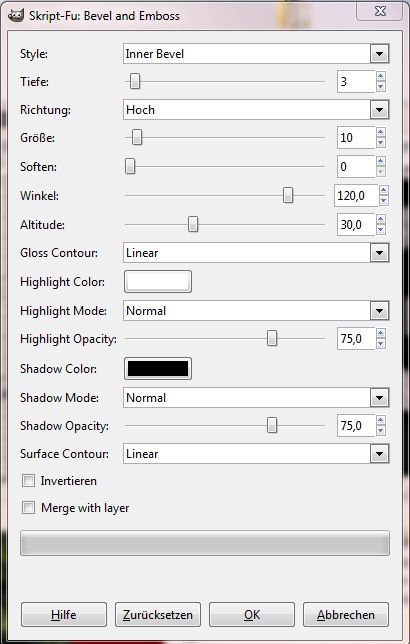Open the Highlight Mode dropdown
The width and height of the screenshot is (410, 644).
(x=256, y=310)
